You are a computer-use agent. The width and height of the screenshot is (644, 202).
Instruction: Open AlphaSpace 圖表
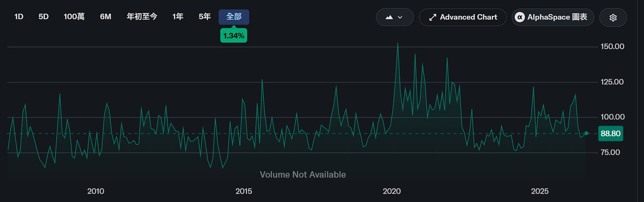[553, 17]
